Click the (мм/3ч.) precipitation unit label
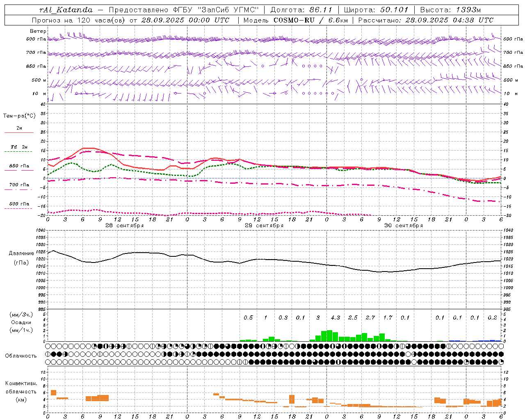525x420 pixels. pos(21,315)
